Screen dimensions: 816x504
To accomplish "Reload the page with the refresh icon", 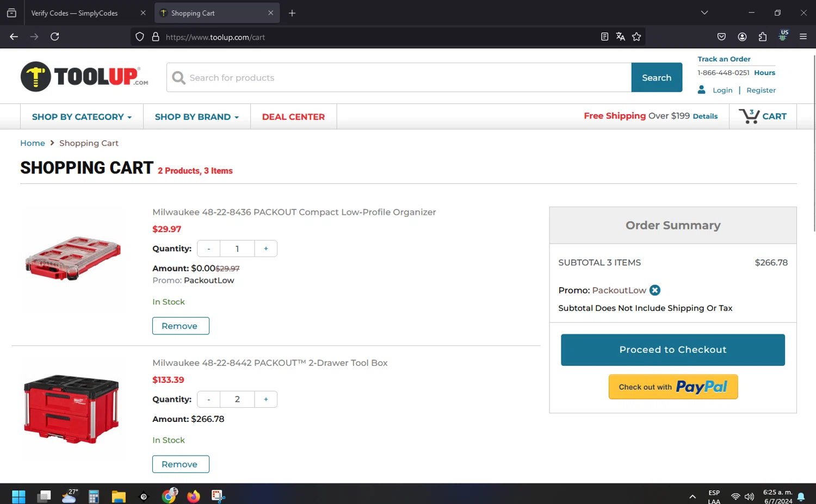I will point(55,36).
